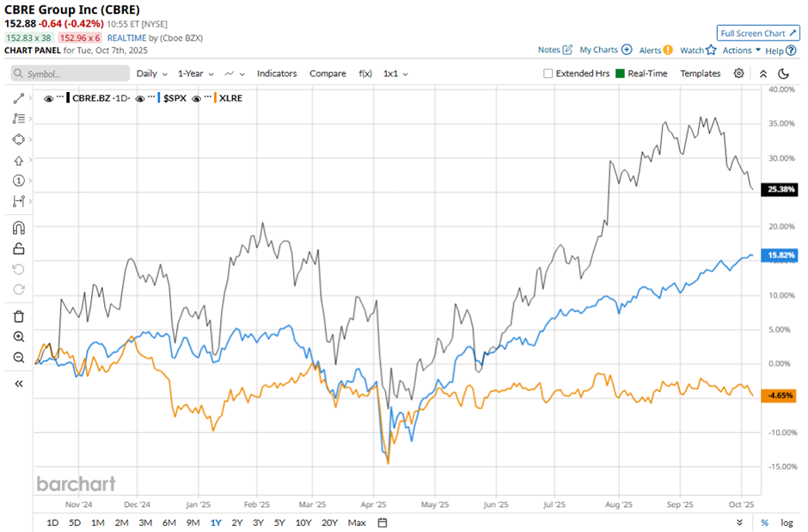Choose the shapes drawing tool
This screenshot has width=808, height=532.
coord(19,139)
